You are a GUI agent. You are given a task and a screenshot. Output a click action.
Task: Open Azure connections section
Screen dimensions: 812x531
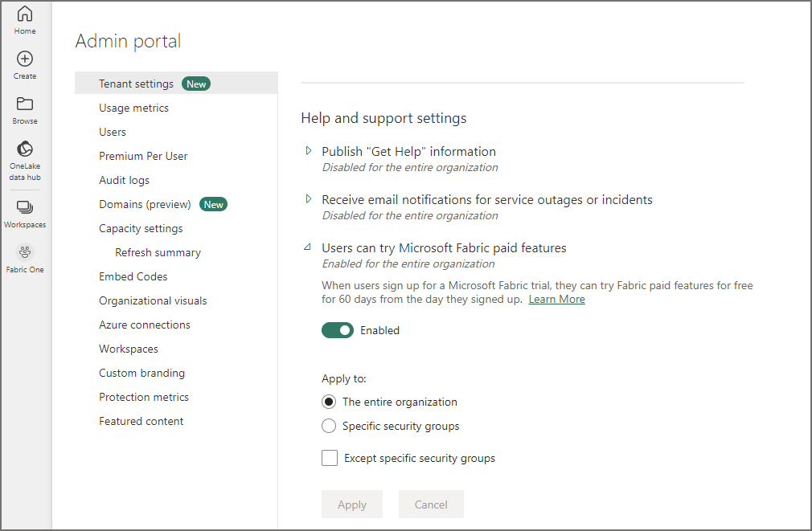coord(145,325)
